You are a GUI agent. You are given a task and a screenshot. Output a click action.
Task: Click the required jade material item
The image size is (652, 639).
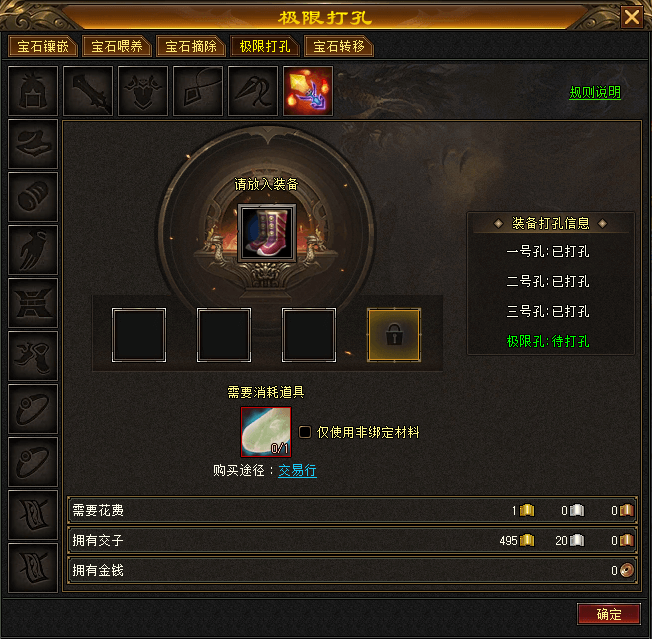[x=266, y=432]
